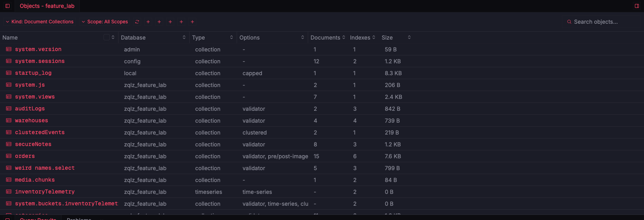
Task: Open the Scope: All Scopes dropdown
Action: point(105,22)
